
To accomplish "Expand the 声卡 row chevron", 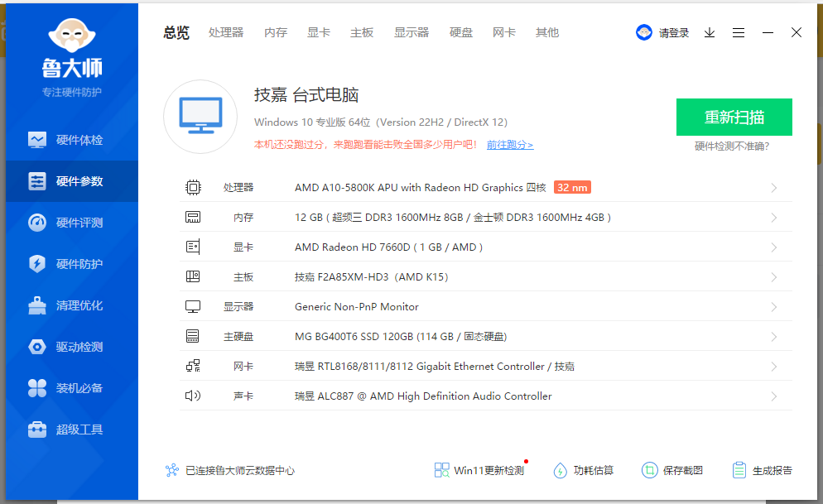I will [x=774, y=396].
